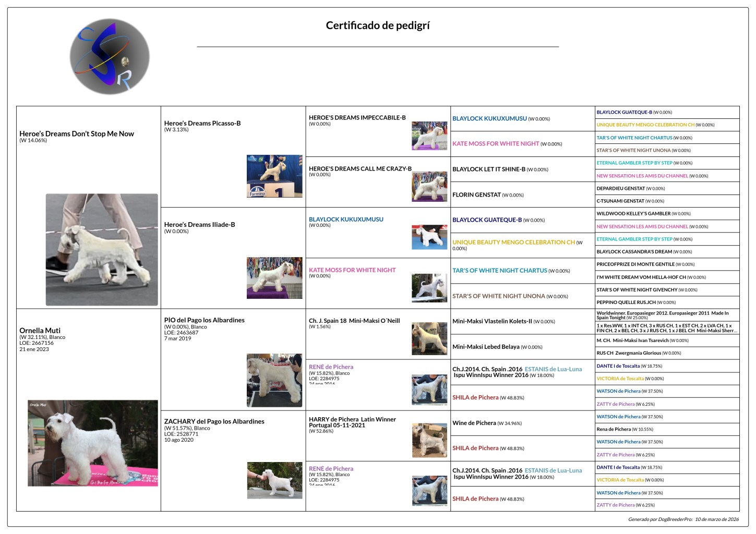The image size is (756, 534).
Task: Select Heroe's Dreams Picasso-B photo
Action: [274, 176]
